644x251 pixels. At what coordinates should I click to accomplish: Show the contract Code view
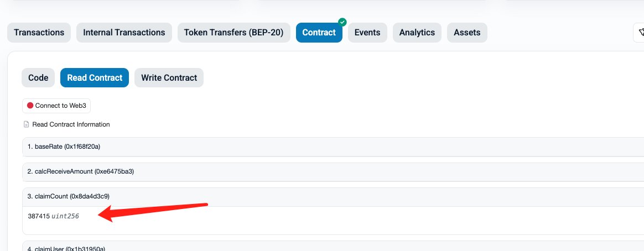38,77
